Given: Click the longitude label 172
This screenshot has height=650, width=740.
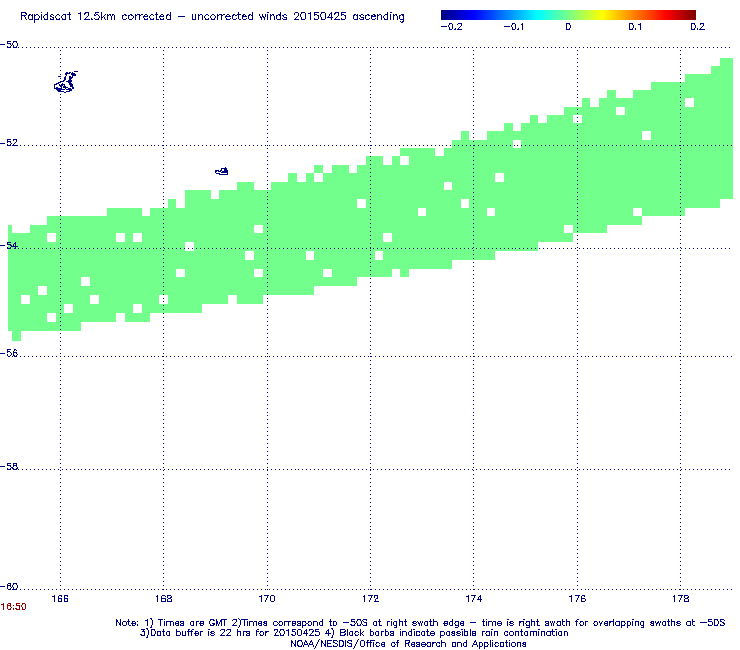Looking at the screenshot, I should 370,599.
